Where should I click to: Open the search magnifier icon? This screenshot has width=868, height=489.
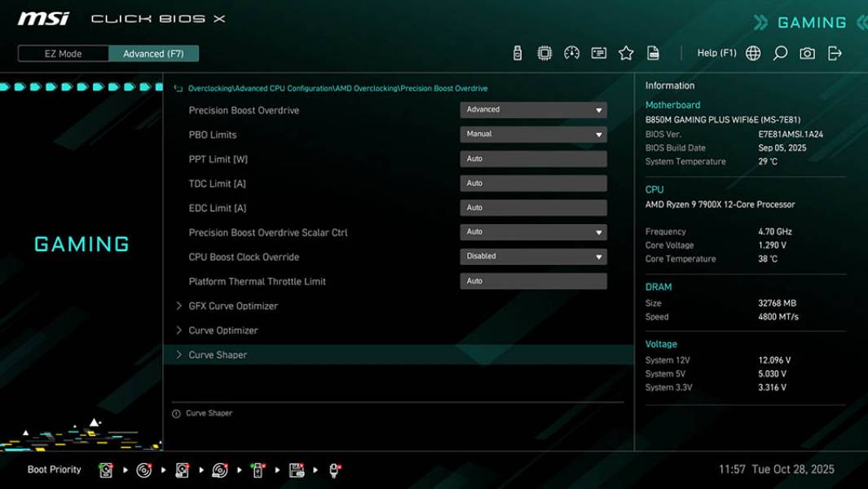(x=778, y=51)
